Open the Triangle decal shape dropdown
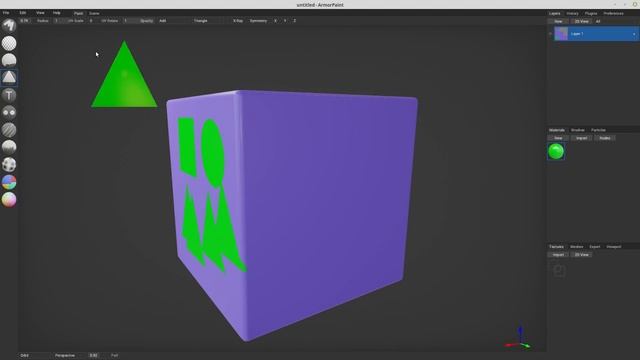 [207, 20]
